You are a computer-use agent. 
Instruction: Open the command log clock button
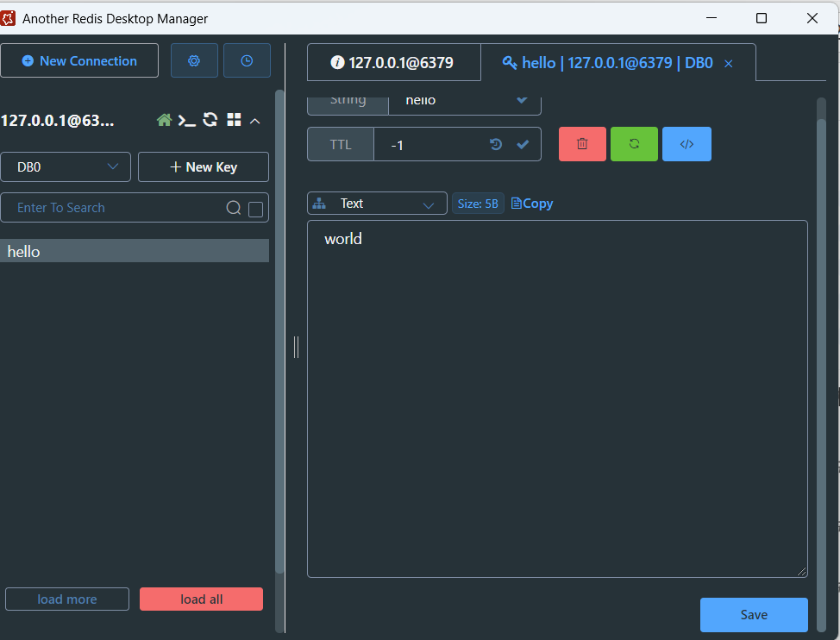(247, 60)
